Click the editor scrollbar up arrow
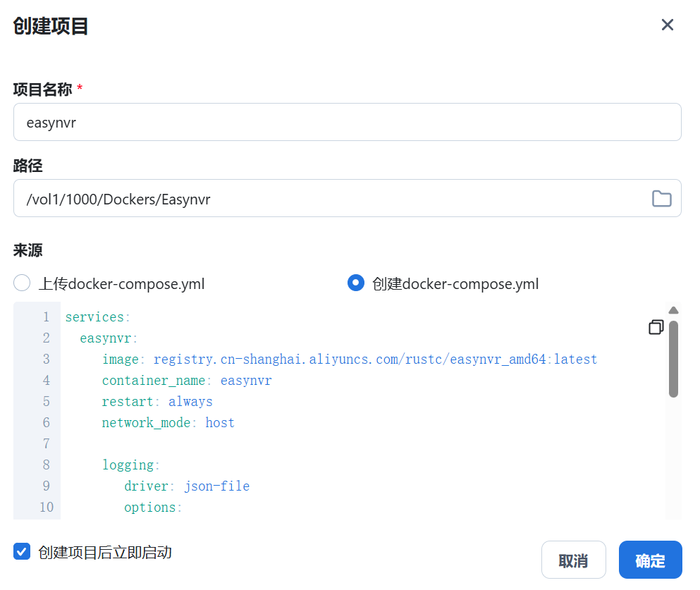700x590 pixels. point(674,310)
